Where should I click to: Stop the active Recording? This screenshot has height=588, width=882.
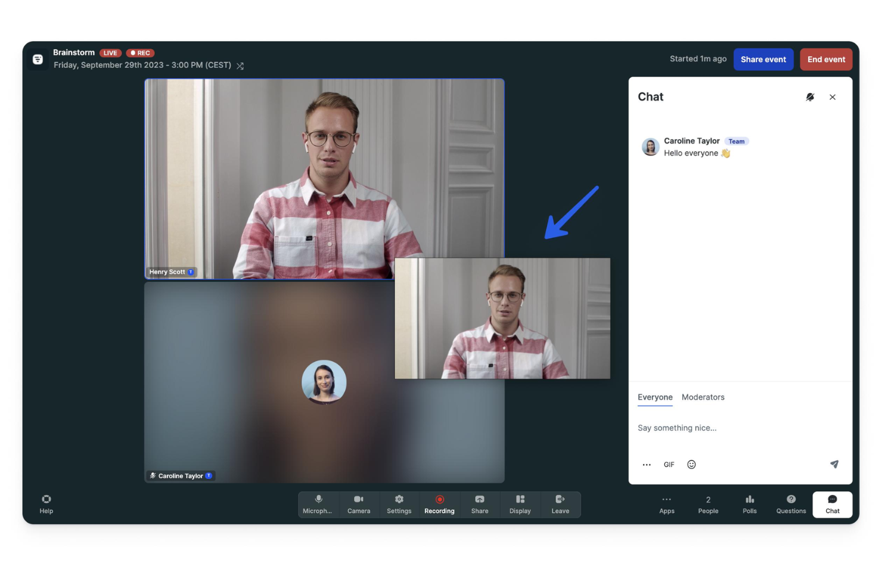click(439, 504)
